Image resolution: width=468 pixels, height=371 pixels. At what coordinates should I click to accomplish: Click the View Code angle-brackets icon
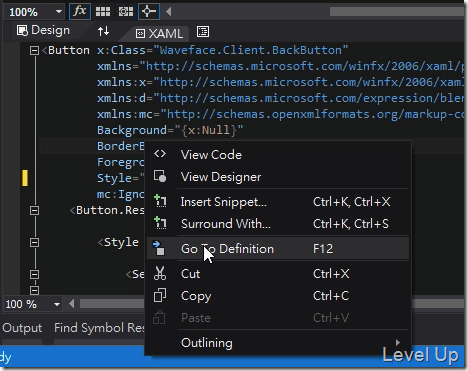point(160,154)
